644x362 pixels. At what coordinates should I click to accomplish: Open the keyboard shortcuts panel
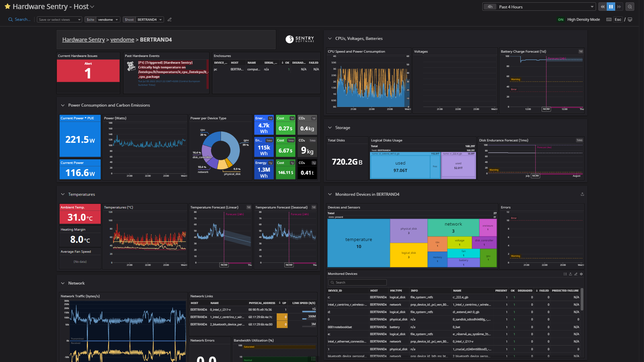click(x=609, y=19)
